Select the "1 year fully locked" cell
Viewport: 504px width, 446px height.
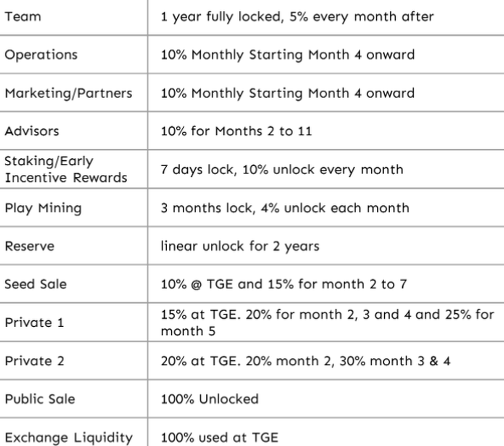(297, 17)
